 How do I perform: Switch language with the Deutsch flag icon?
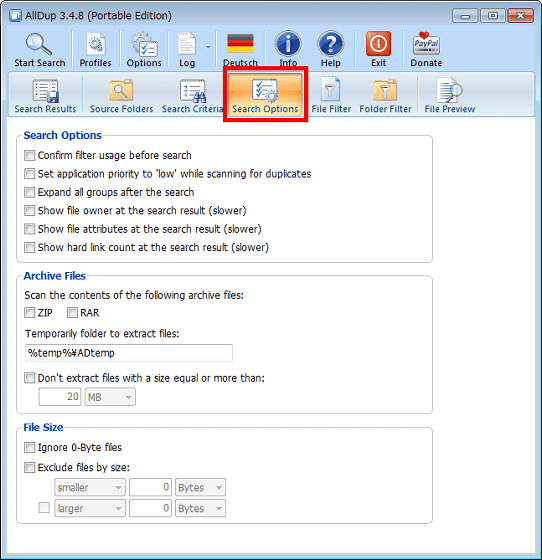240,44
